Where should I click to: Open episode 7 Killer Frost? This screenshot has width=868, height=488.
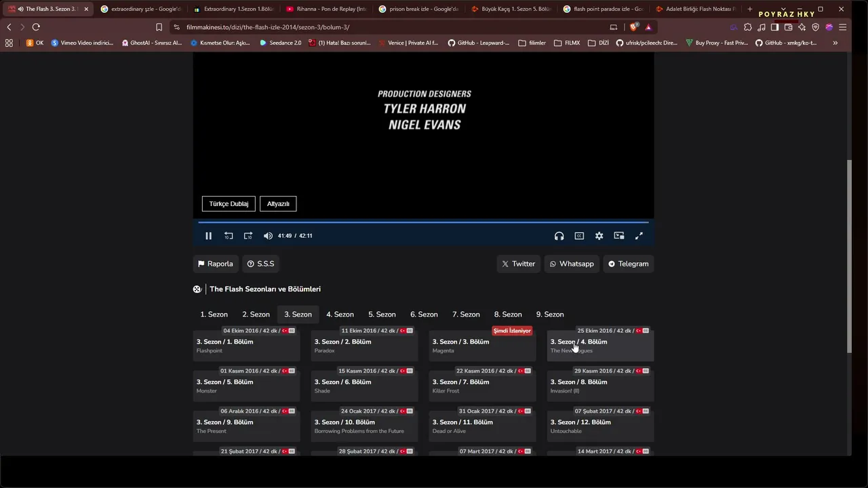point(483,386)
